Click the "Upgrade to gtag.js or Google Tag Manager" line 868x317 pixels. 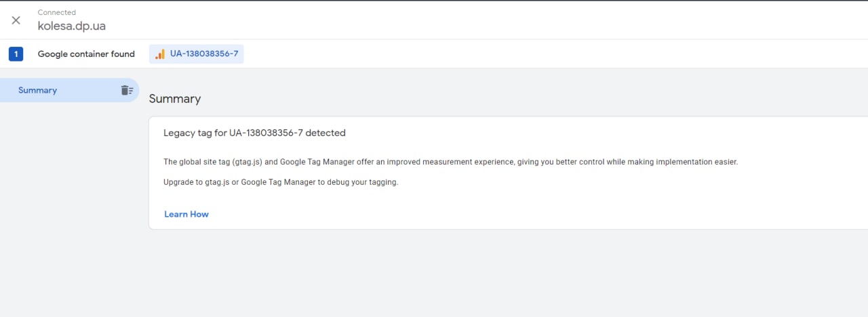pos(281,183)
